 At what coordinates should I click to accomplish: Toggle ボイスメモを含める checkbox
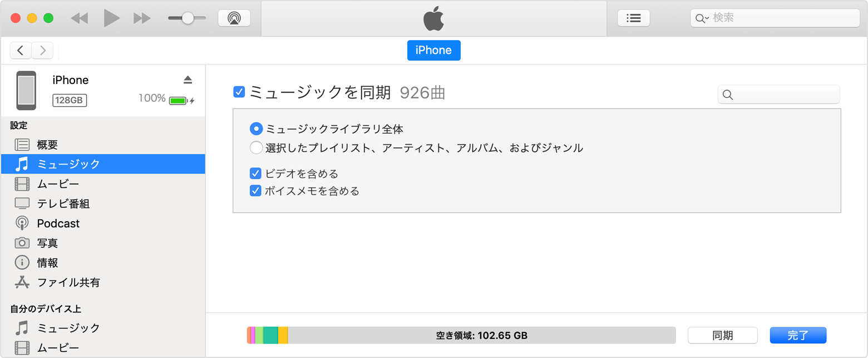[x=256, y=191]
